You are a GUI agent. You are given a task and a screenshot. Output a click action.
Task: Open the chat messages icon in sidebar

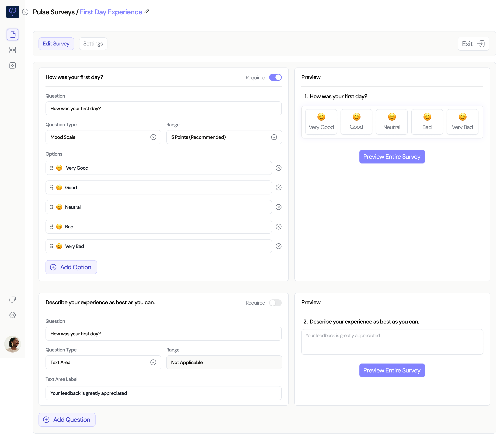pyautogui.click(x=13, y=300)
